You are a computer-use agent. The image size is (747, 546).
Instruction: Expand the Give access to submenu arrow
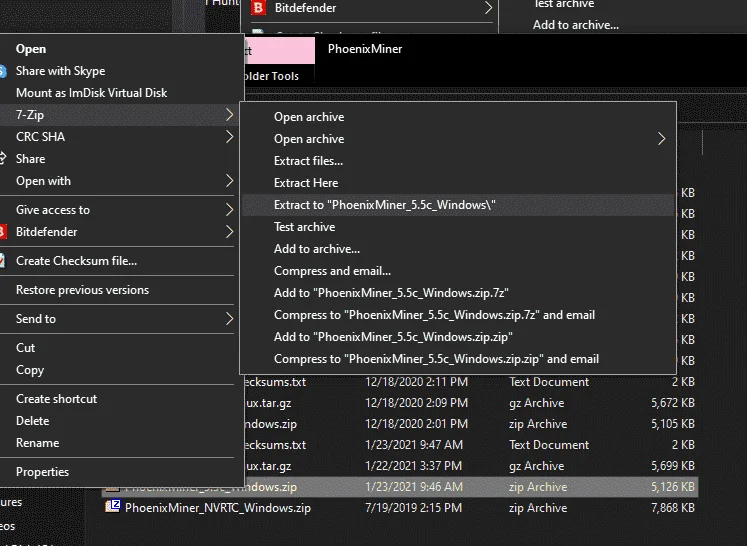(x=229, y=210)
